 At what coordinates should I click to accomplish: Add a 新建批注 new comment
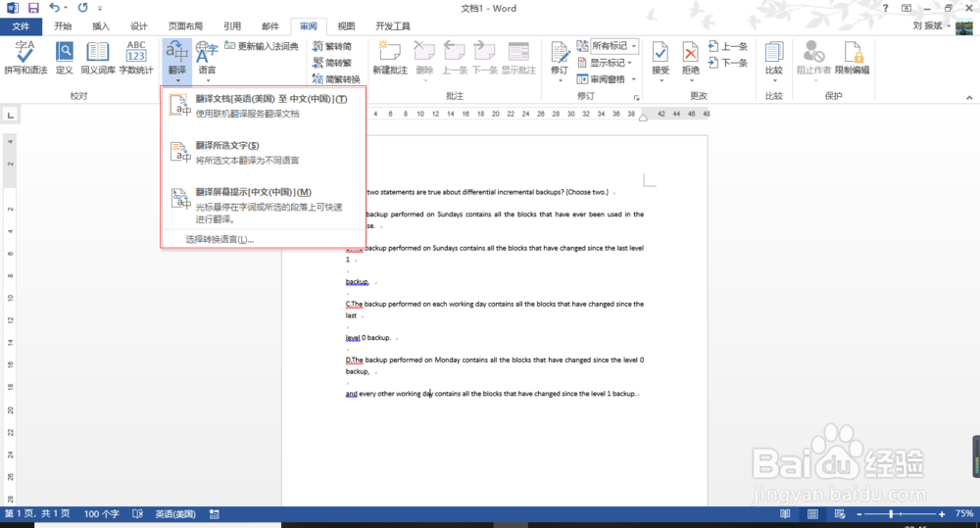390,58
